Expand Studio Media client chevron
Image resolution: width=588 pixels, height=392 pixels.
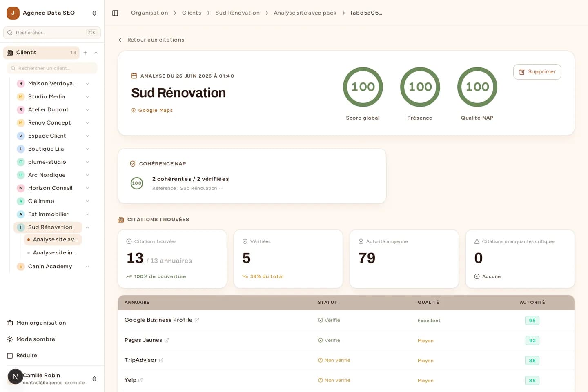click(x=87, y=97)
